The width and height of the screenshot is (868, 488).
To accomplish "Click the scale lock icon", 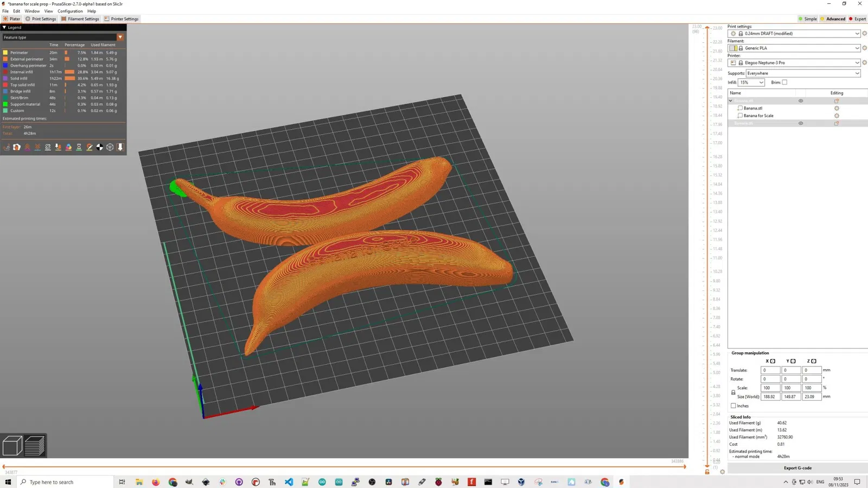I will pos(733,392).
